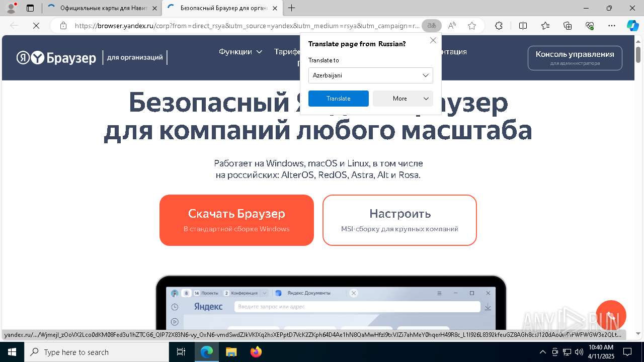Open the Translate to language dropdown
Image resolution: width=644 pixels, height=362 pixels.
370,75
